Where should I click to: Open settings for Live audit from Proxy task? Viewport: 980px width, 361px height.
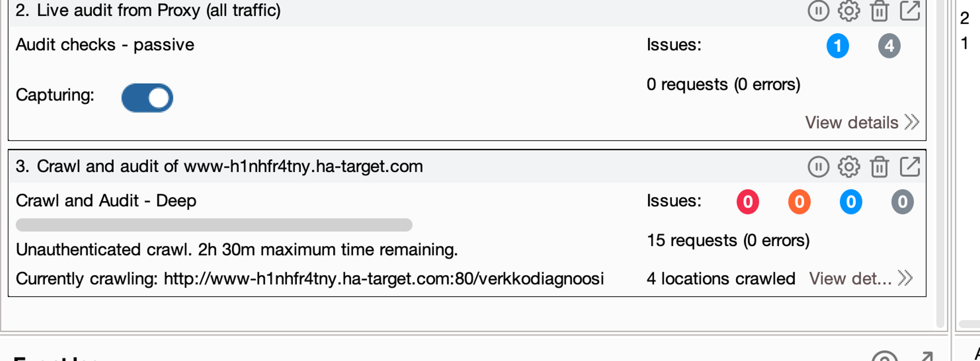(849, 11)
